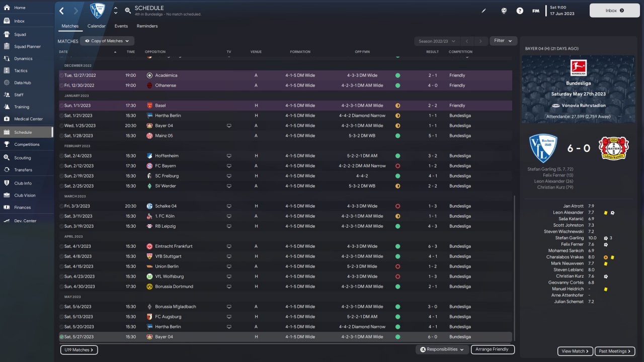Click the back navigation arrow
Viewport: 644px width, 362px height.
point(62,11)
